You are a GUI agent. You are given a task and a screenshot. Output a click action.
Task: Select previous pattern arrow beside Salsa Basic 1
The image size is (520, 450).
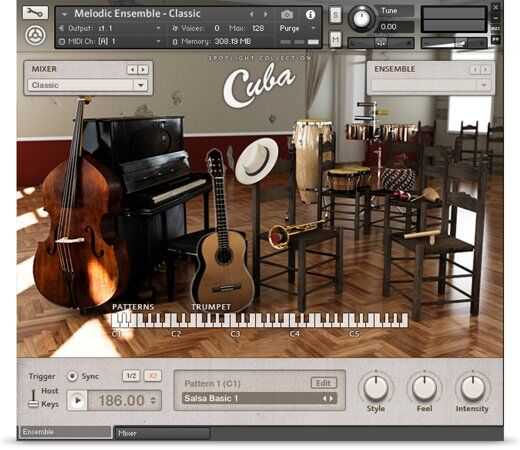pyautogui.click(x=323, y=398)
